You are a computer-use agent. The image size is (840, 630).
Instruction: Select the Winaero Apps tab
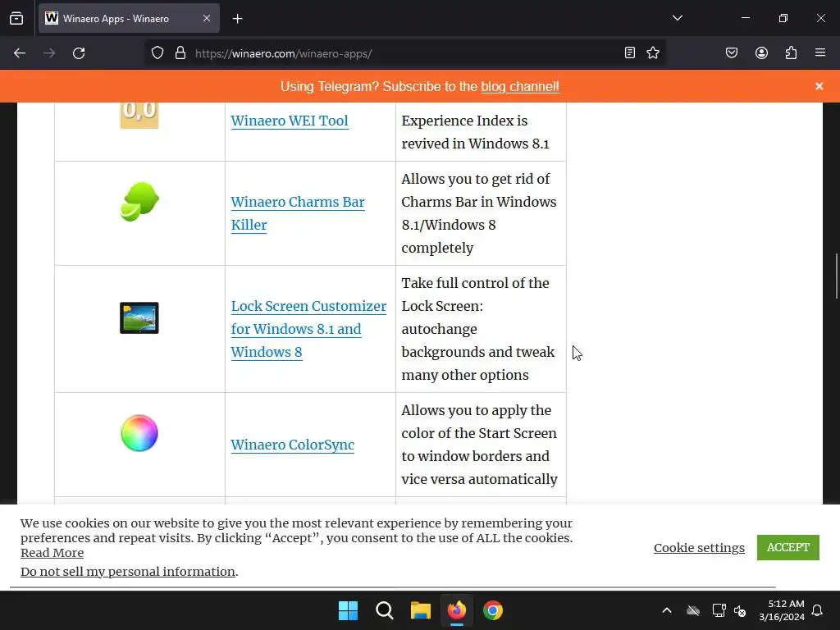point(129,18)
